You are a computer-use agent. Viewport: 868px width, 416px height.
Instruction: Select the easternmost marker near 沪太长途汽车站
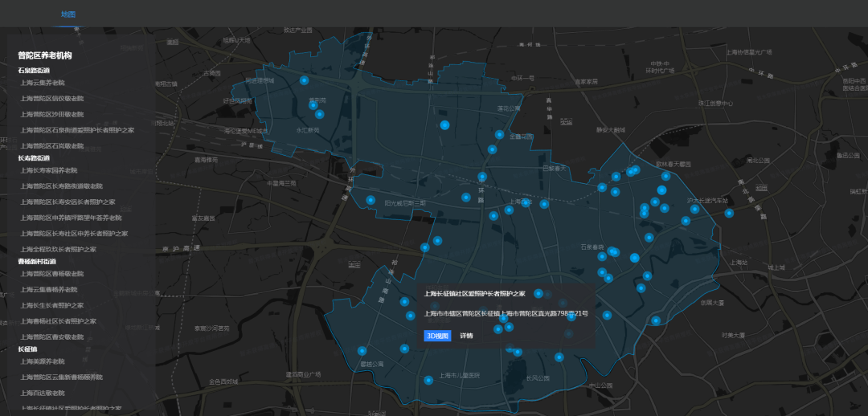click(x=729, y=213)
